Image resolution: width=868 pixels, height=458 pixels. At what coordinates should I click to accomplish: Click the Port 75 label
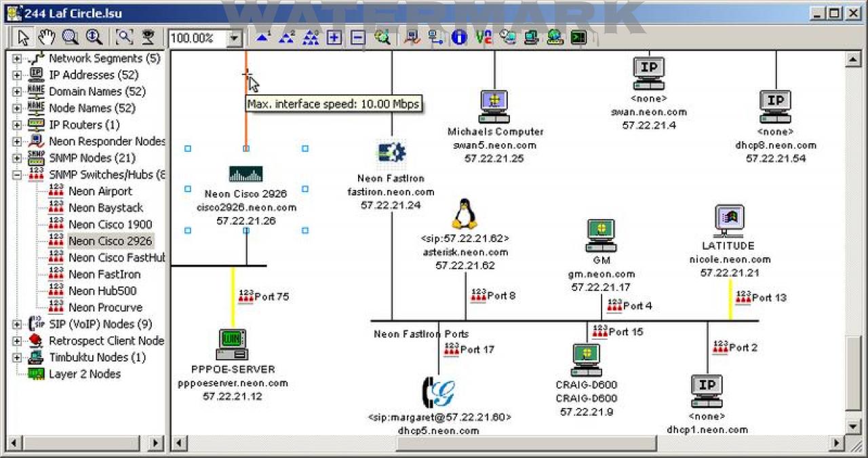272,297
